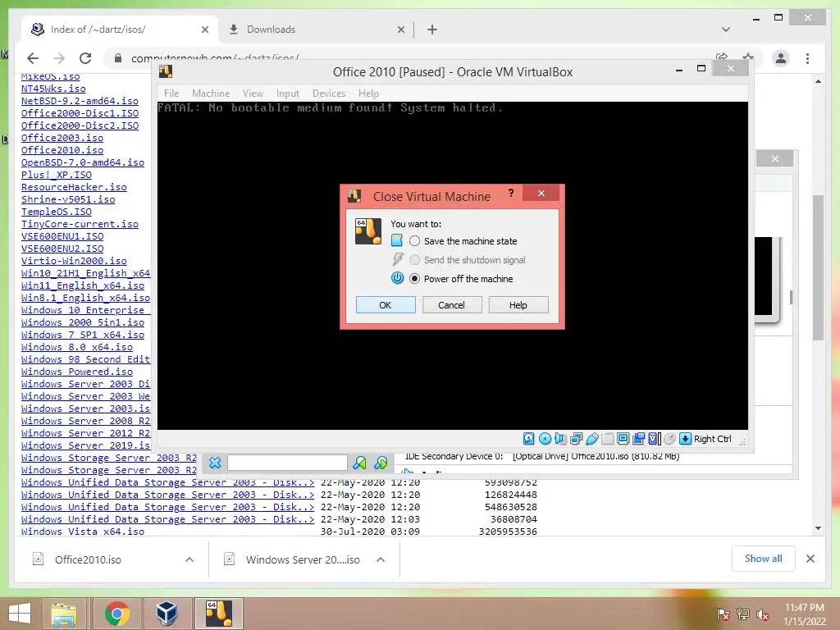Click the question mark in Close Virtual Machine dialog

point(511,193)
